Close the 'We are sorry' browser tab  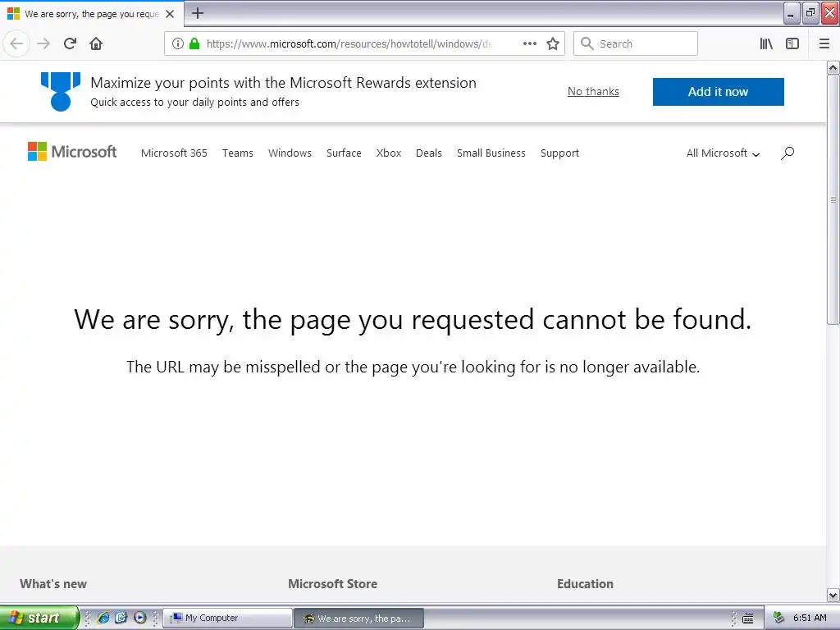(x=170, y=14)
